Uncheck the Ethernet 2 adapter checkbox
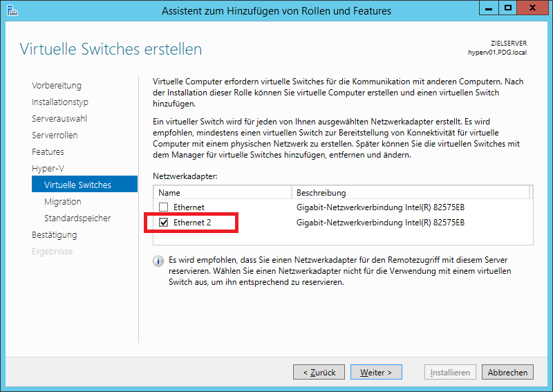The image size is (553, 392). pos(163,223)
